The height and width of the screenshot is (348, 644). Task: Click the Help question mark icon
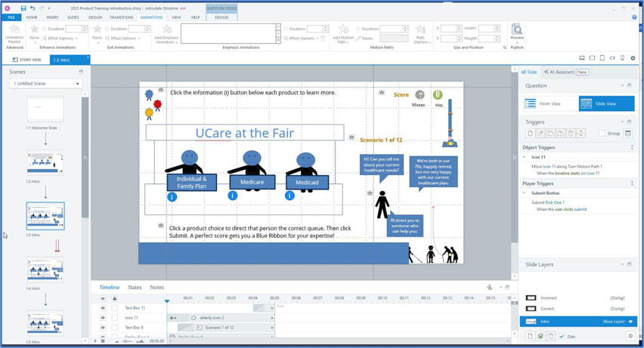(x=634, y=17)
